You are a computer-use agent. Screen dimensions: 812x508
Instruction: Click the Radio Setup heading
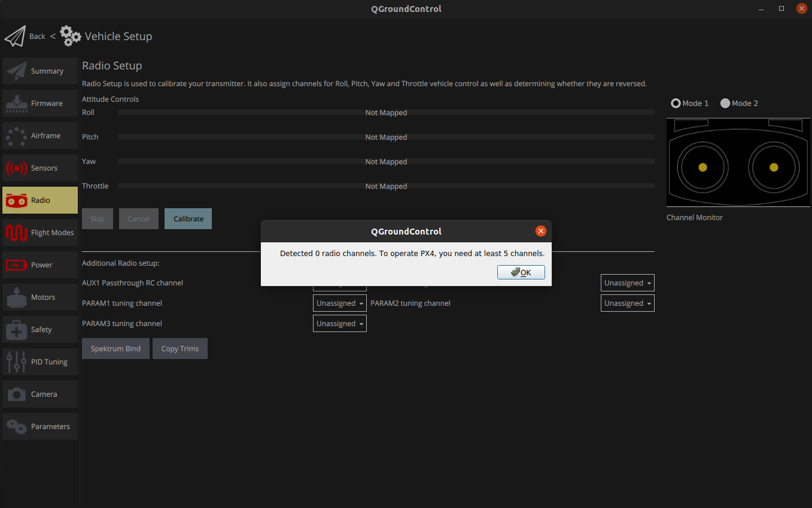[x=112, y=66]
